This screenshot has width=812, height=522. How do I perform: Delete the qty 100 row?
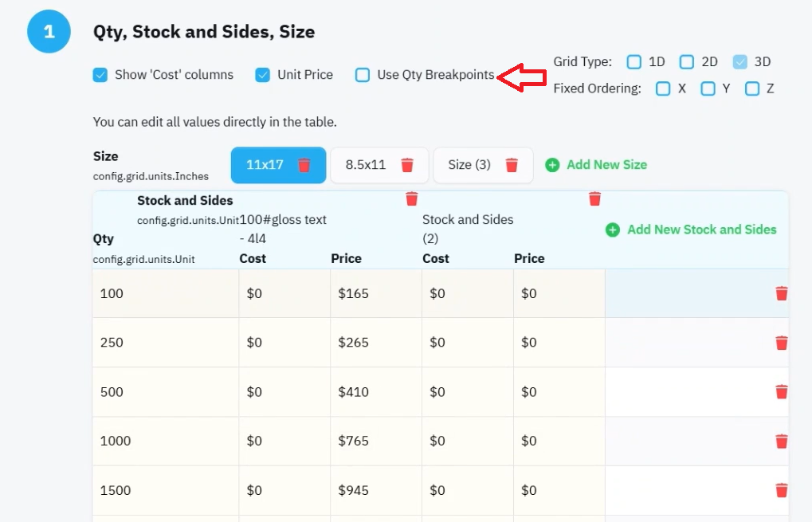[x=782, y=293]
